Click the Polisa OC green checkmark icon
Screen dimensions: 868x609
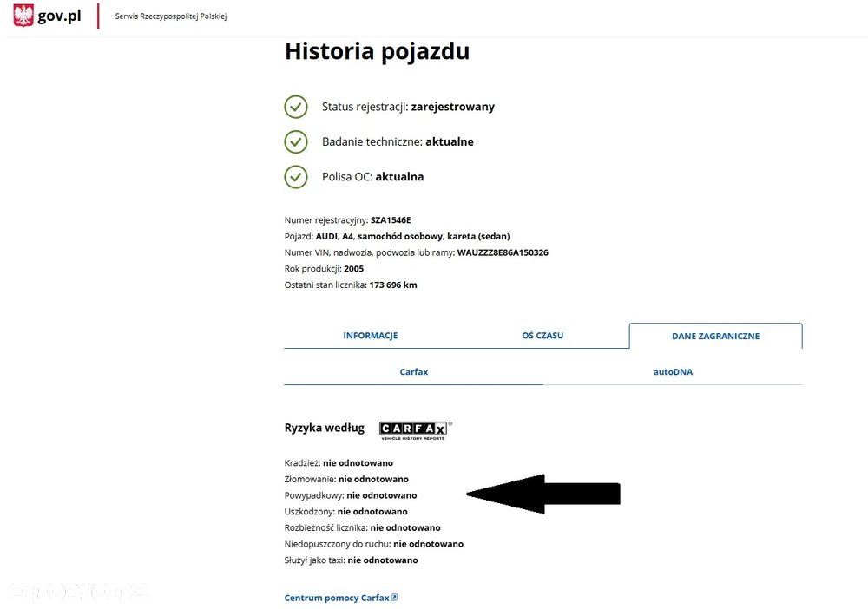coord(296,177)
